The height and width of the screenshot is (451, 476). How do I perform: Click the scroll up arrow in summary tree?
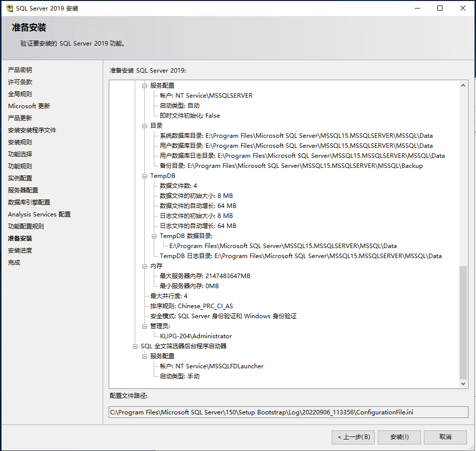click(463, 85)
